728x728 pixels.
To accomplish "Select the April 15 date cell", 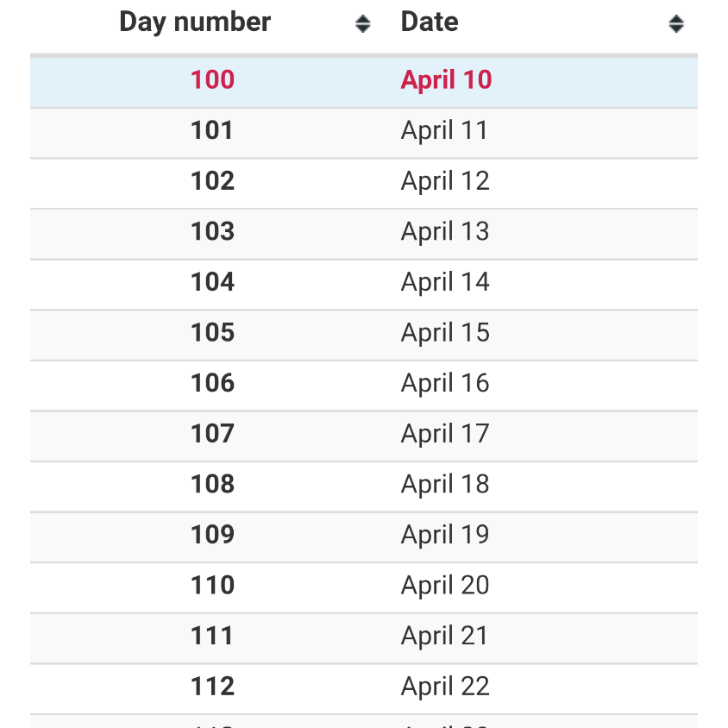I will pos(445,333).
